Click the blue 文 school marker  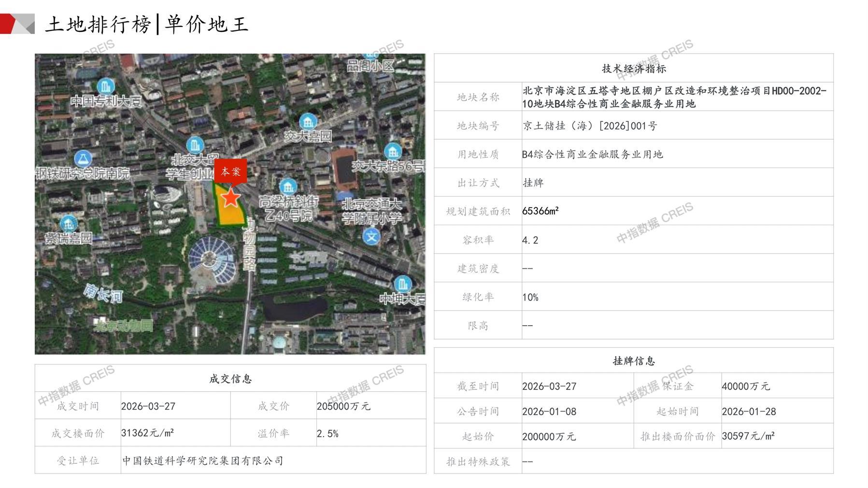click(371, 237)
